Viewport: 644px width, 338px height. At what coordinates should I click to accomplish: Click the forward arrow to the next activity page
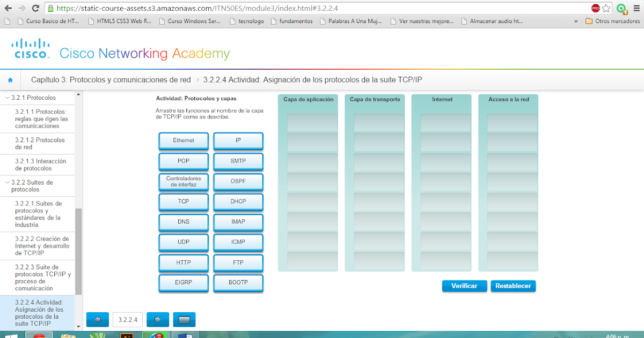point(157,319)
